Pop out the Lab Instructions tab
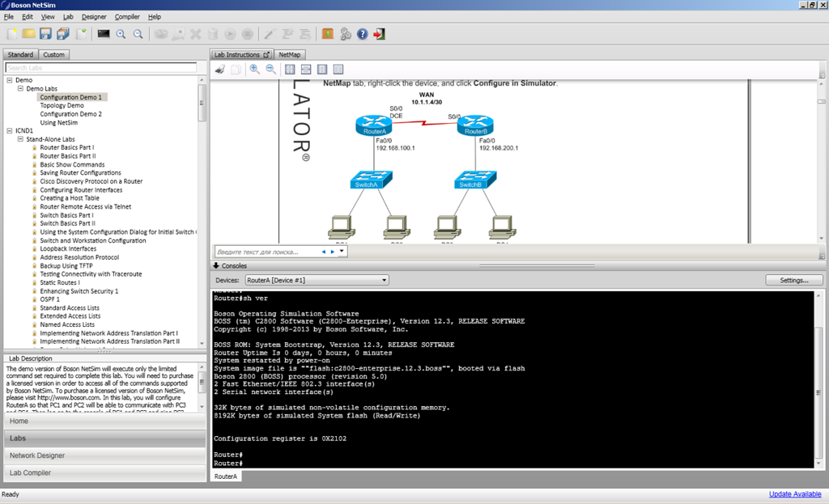The width and height of the screenshot is (829, 504). (x=266, y=54)
